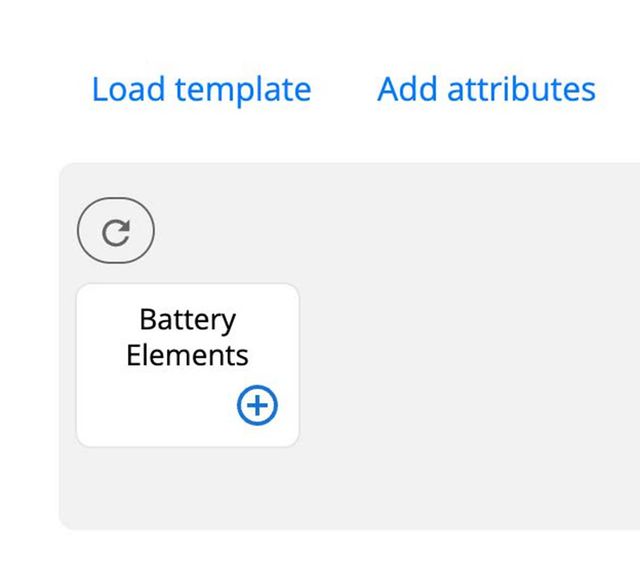Click the word "Elements" in the card
Viewport: 640px width, 585px height.
pyautogui.click(x=187, y=354)
